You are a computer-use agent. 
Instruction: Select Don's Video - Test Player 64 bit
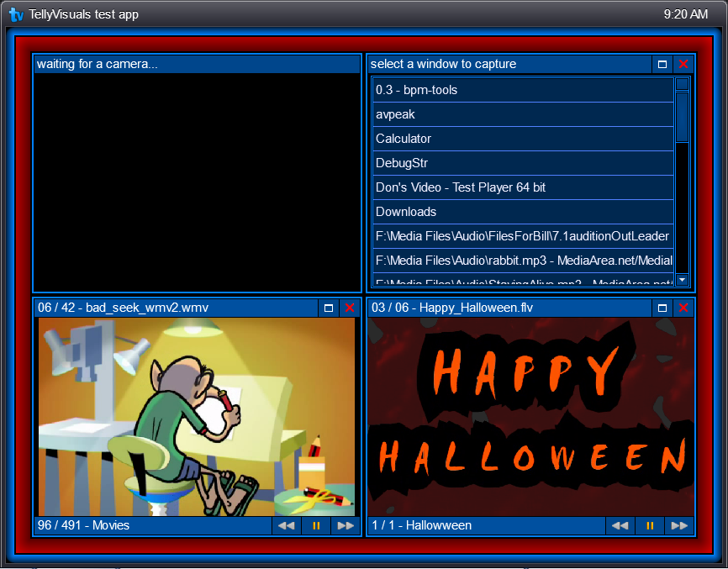pos(523,187)
